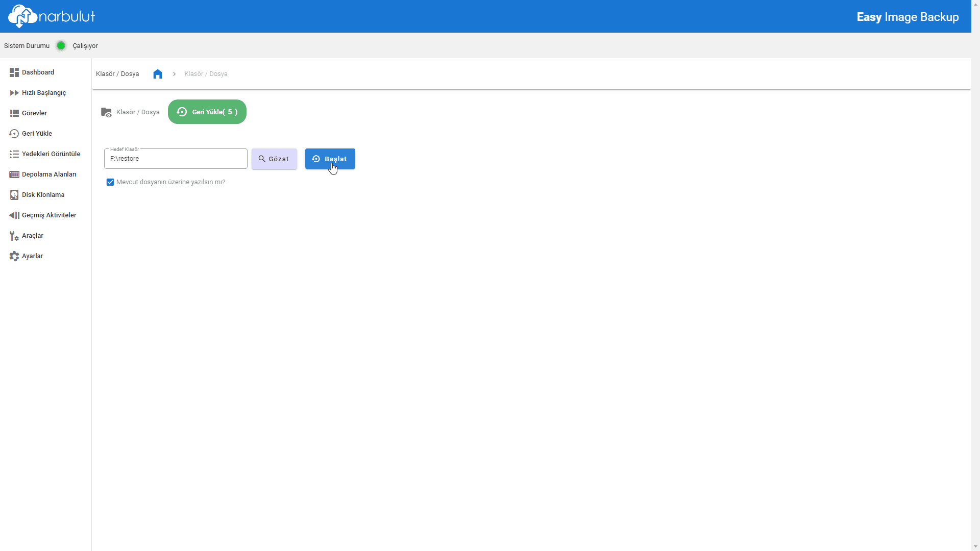Screen dimensions: 980x551
Task: Click the Hızlı Başlangıç fast-forward icon
Action: click(14, 93)
